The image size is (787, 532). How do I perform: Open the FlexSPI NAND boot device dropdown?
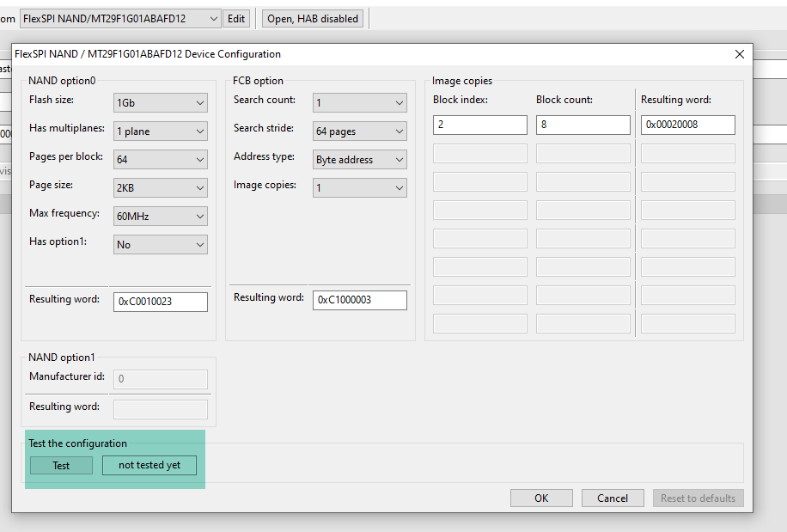pyautogui.click(x=120, y=18)
